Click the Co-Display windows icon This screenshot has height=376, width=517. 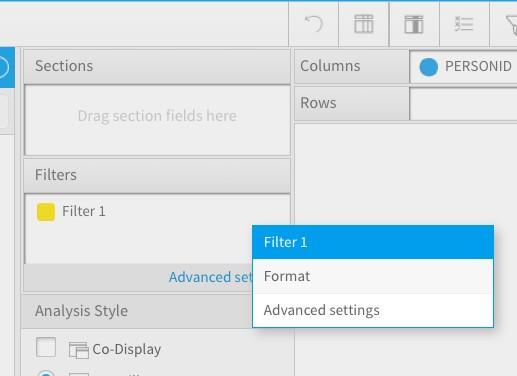79,350
